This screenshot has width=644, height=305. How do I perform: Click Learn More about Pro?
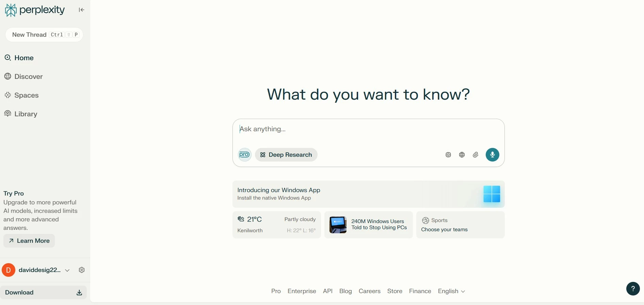tap(29, 241)
